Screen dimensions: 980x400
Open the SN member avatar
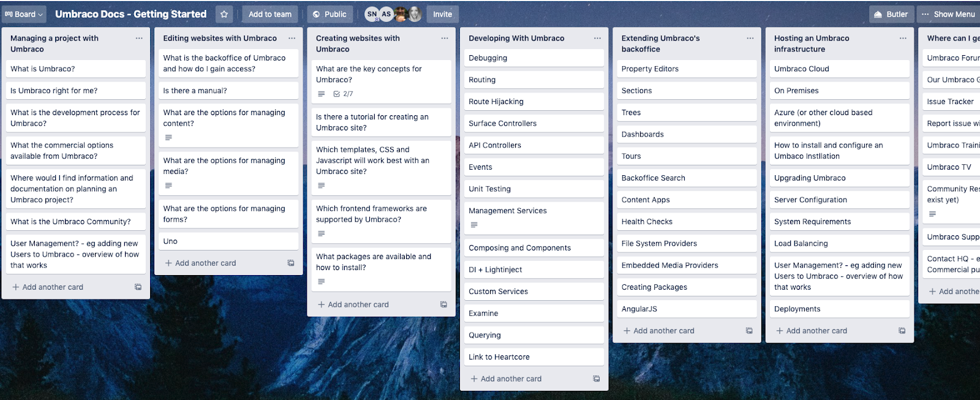(x=372, y=14)
